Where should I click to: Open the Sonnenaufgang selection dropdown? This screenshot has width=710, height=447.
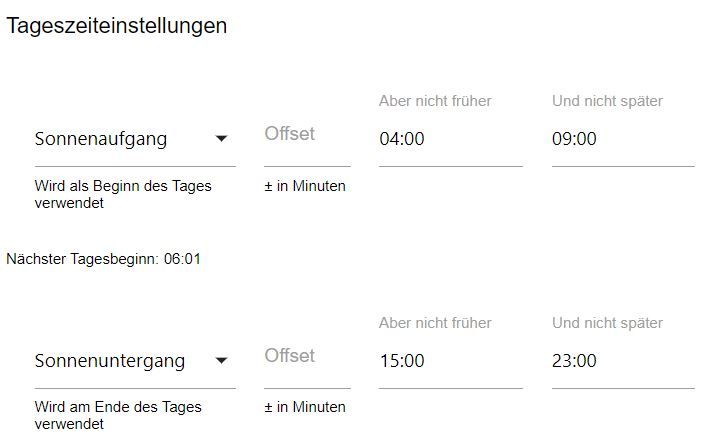point(120,139)
